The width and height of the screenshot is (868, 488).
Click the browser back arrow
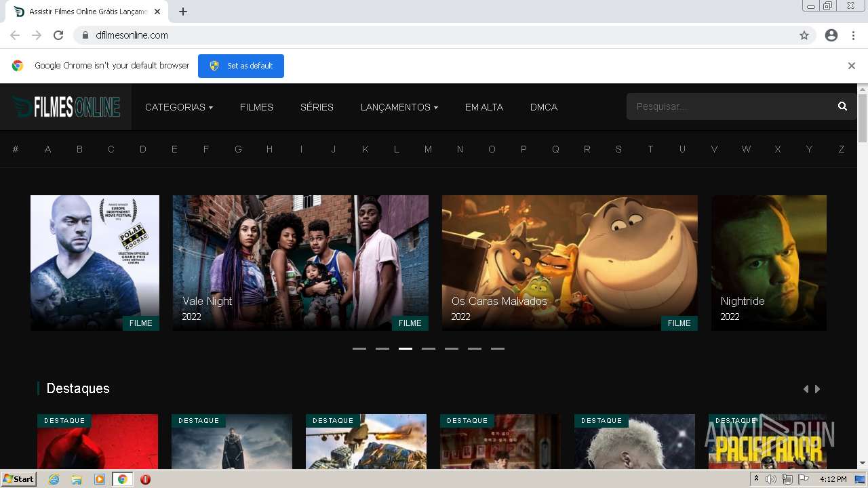[15, 35]
